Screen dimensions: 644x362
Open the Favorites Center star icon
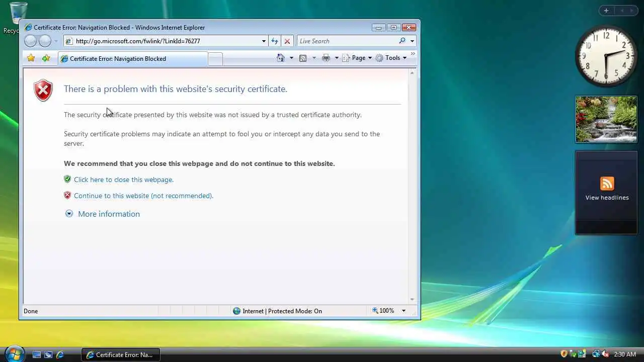coord(31,58)
